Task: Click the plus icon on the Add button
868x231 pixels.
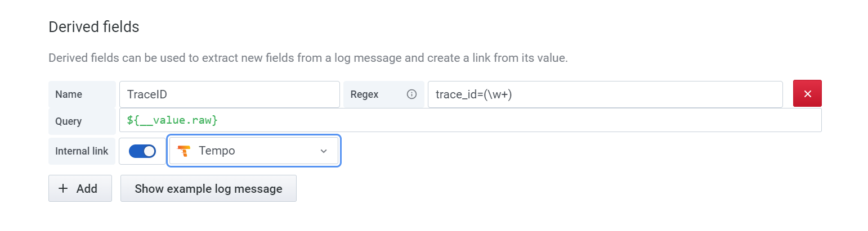Action: 63,189
